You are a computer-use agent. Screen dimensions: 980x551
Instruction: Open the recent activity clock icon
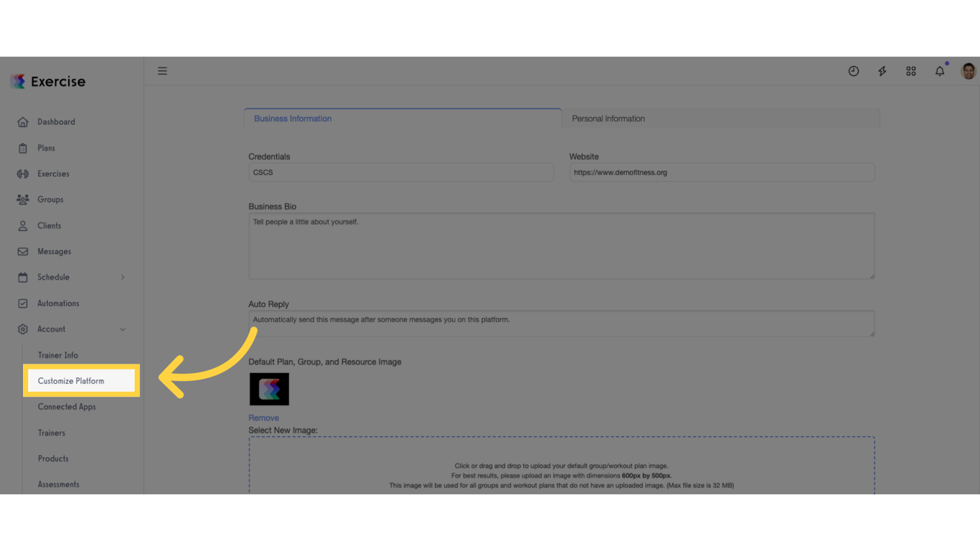tap(853, 71)
